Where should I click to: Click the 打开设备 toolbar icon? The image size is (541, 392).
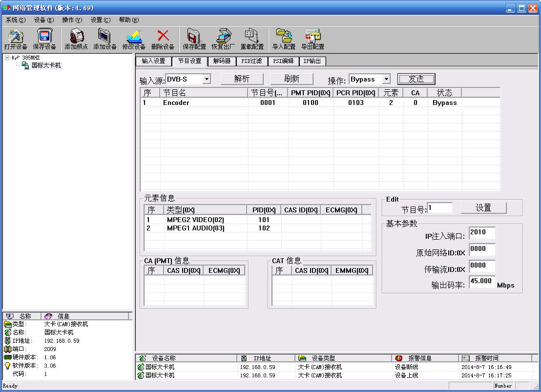coord(16,36)
